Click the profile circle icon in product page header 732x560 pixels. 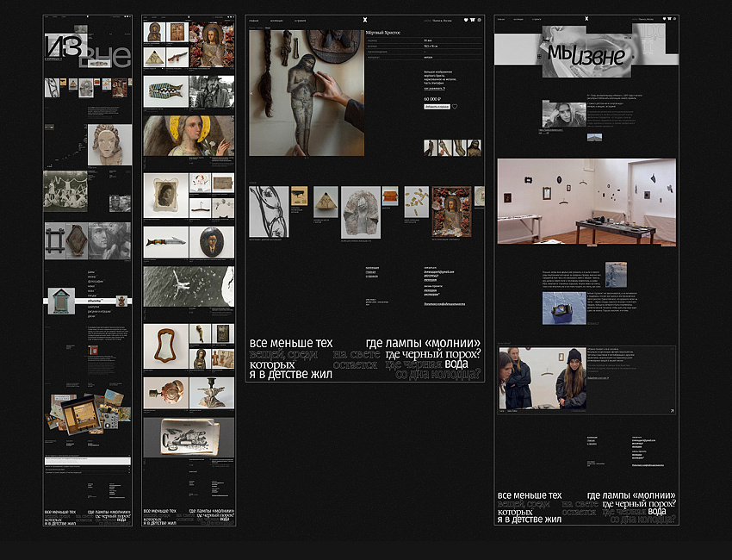[480, 20]
